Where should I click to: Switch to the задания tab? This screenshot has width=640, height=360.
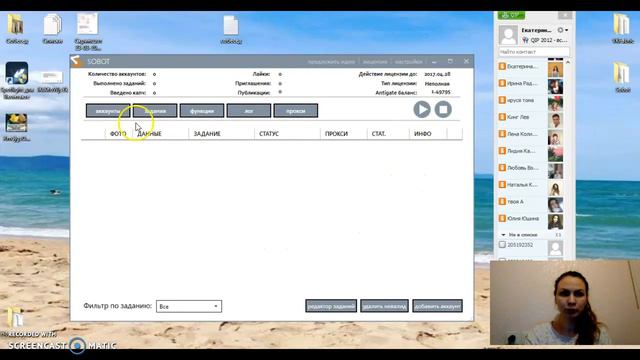click(155, 111)
